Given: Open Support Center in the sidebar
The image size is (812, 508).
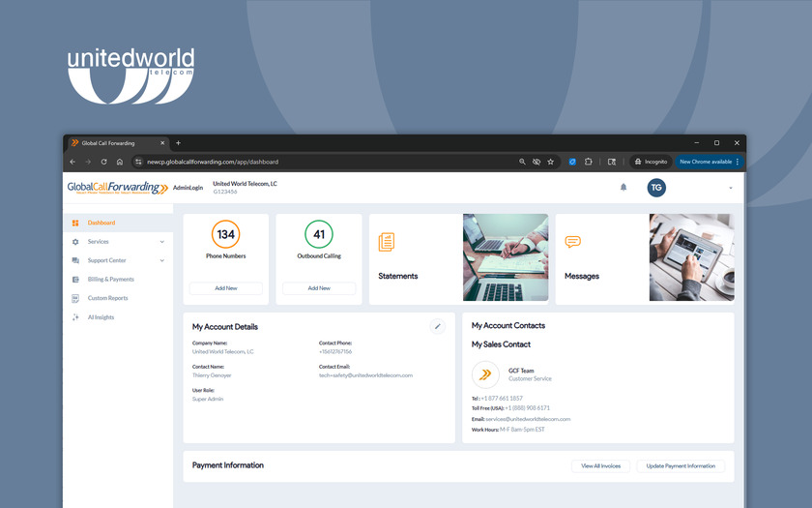Looking at the screenshot, I should (x=106, y=260).
